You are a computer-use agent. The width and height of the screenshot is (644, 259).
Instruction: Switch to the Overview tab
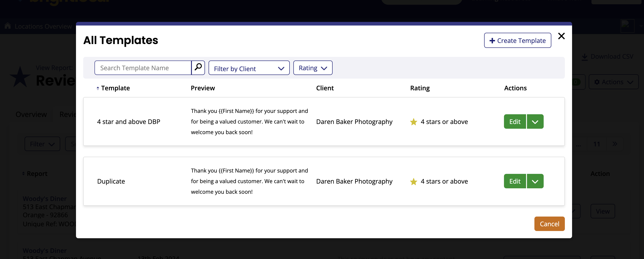(x=31, y=114)
